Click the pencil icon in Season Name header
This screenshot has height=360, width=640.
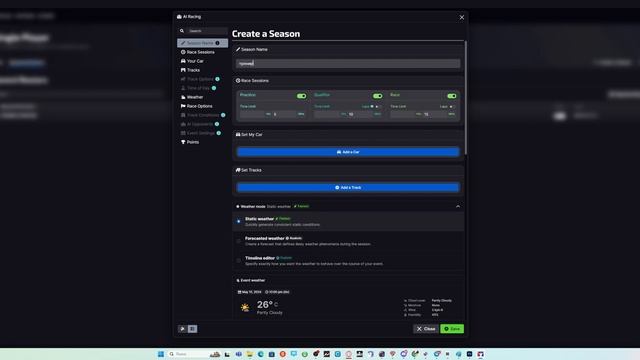[238, 49]
